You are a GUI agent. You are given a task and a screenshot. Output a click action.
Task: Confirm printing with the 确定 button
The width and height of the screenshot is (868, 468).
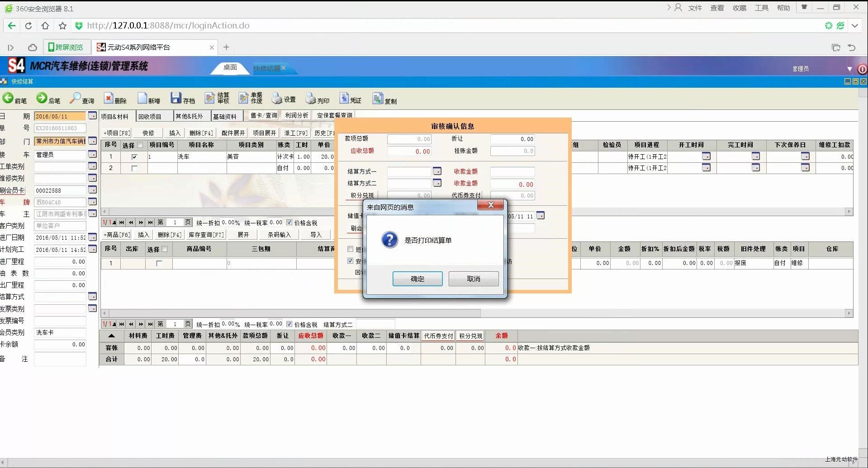[417, 279]
